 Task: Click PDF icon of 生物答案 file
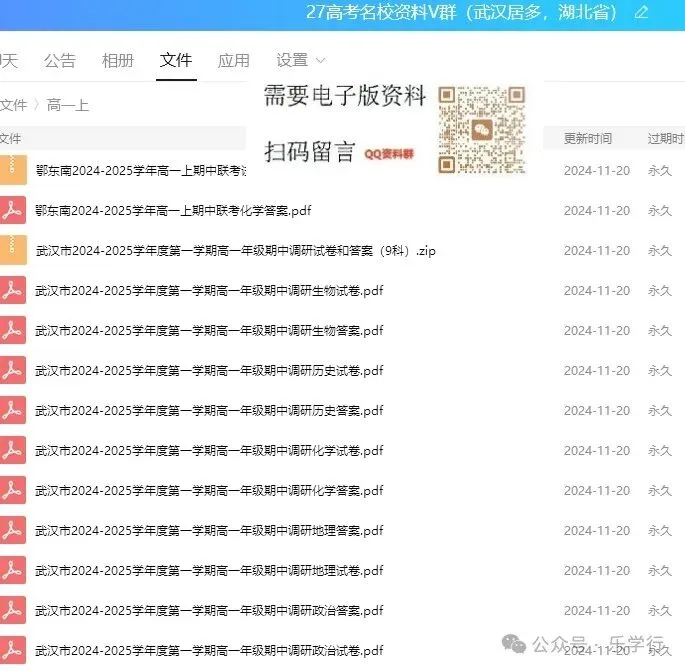point(13,331)
